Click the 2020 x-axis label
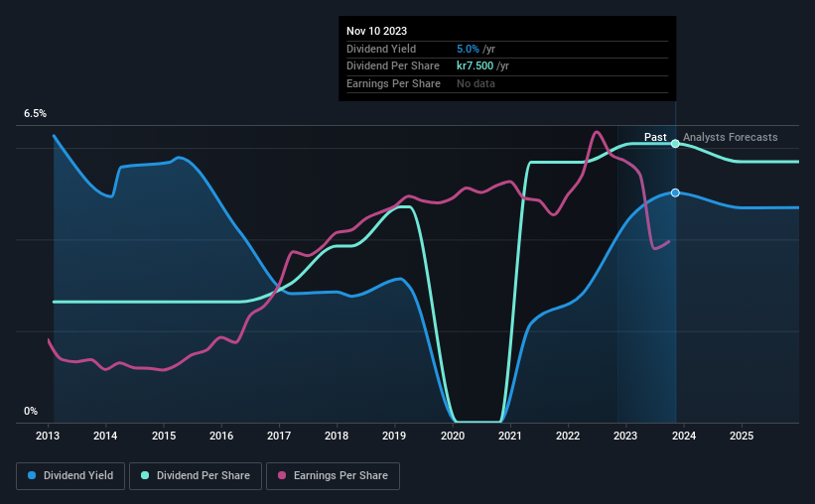Screen dimensions: 815x504 [x=453, y=436]
